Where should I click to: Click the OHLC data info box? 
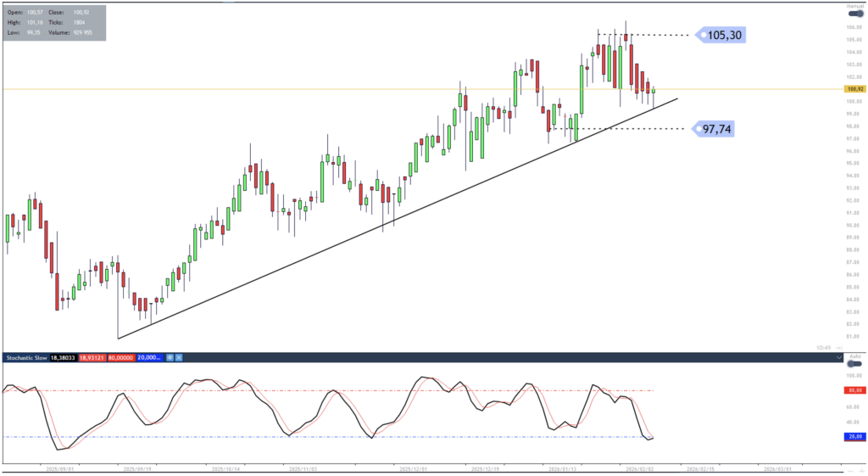[54, 22]
